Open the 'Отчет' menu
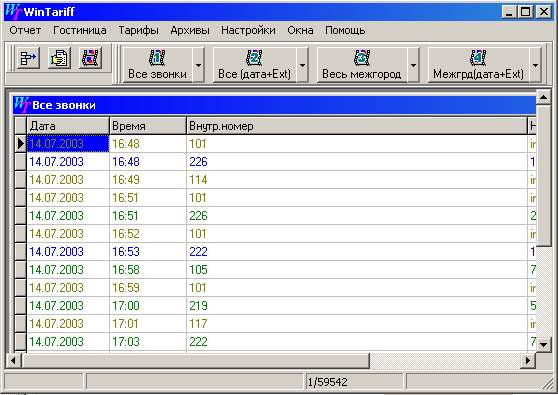558x395 pixels. pyautogui.click(x=25, y=31)
